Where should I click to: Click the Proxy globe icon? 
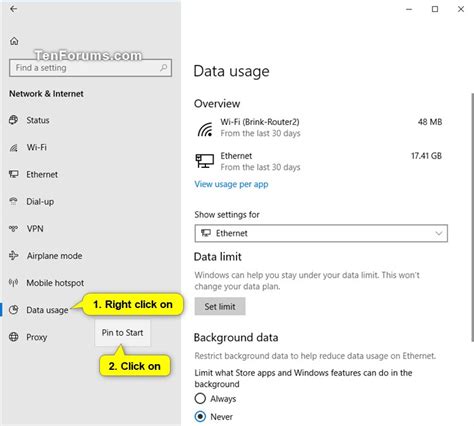[x=14, y=337]
